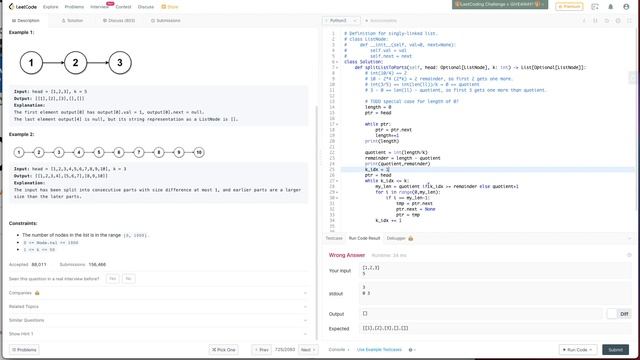Go to the Prev problem
This screenshot has height=360, width=640.
click(x=261, y=350)
